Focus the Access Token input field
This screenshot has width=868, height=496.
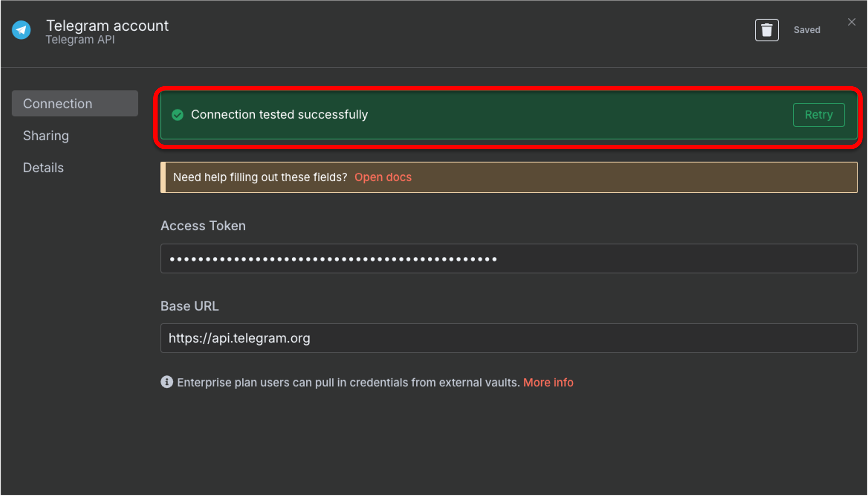tap(509, 259)
